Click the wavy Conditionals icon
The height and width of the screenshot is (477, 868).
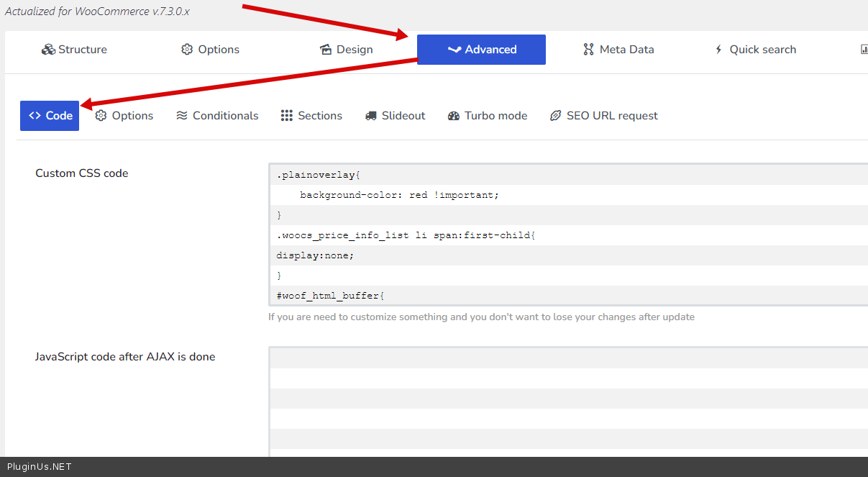click(182, 116)
